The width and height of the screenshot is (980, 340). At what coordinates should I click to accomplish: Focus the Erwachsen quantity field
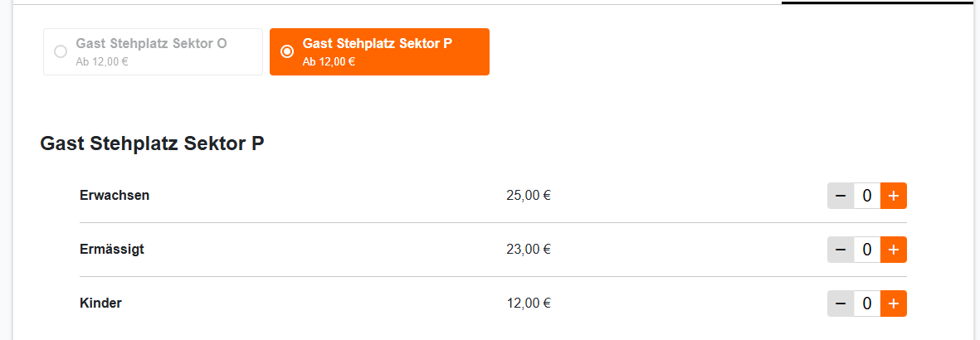coord(866,196)
